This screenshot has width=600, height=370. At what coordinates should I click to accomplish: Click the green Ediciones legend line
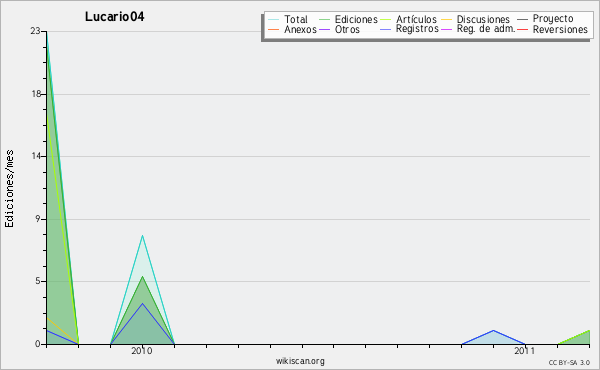click(324, 19)
